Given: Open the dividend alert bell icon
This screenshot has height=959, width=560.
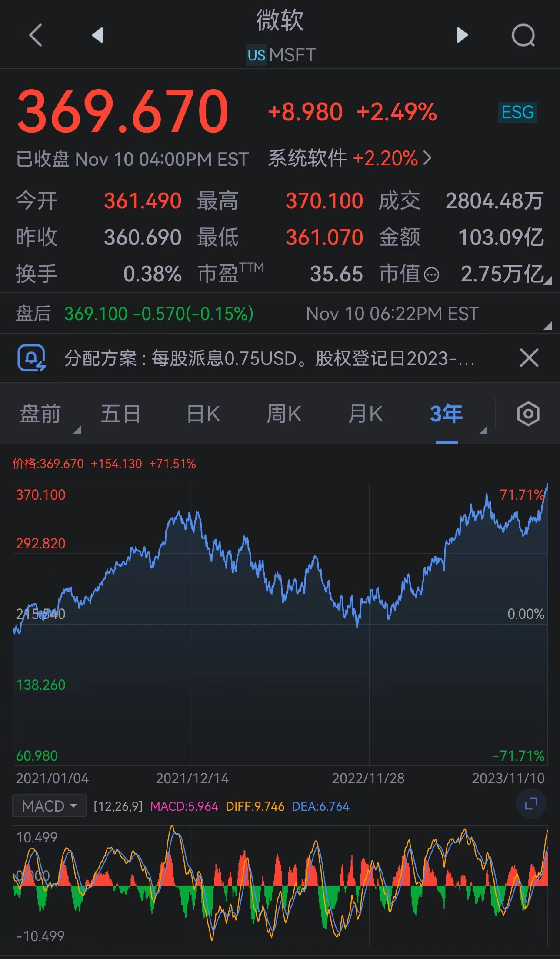Looking at the screenshot, I should (x=31, y=358).
